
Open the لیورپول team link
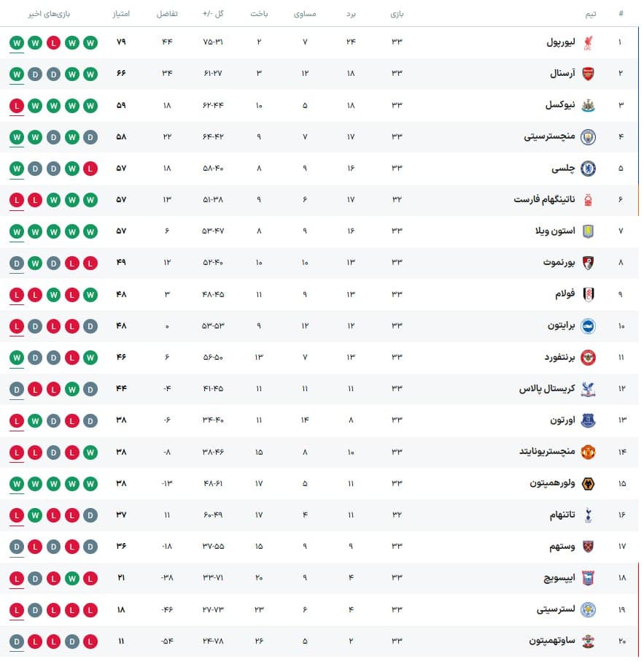[x=561, y=42]
